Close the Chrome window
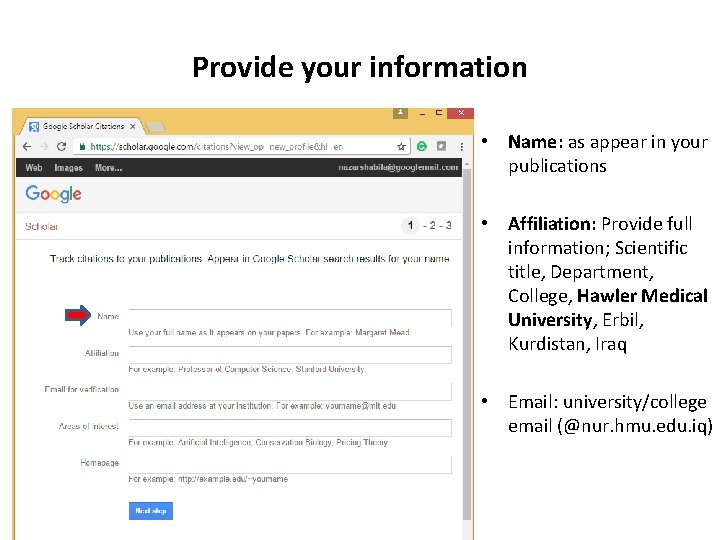 [461, 112]
